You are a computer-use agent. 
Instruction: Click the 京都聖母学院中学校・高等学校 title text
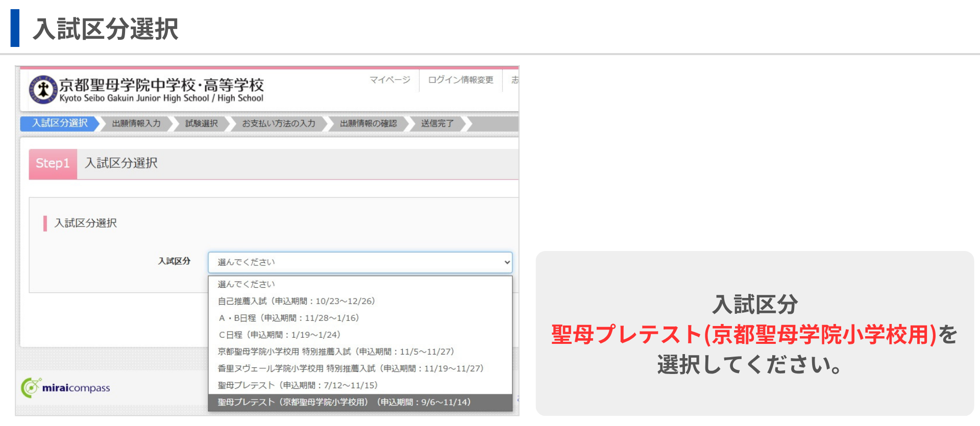pyautogui.click(x=161, y=85)
